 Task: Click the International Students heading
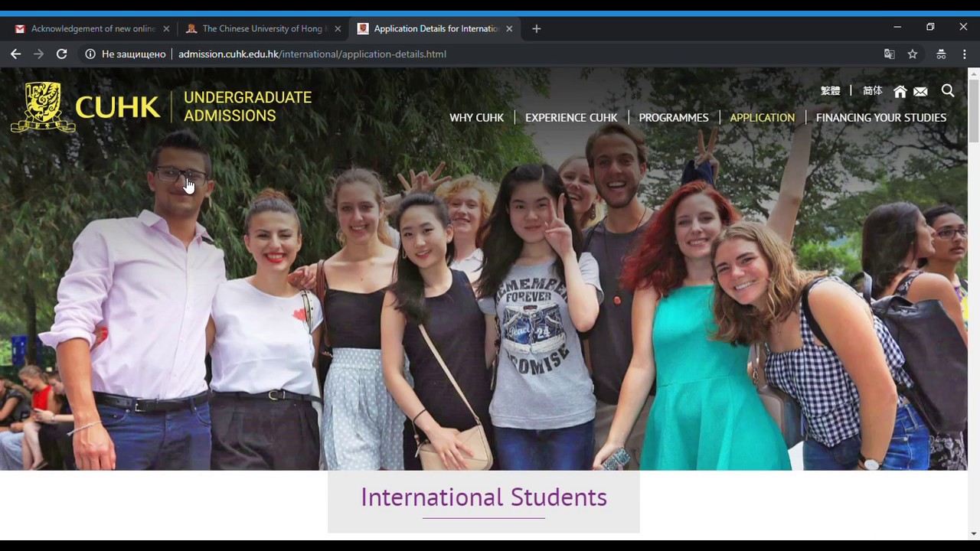[x=484, y=497]
